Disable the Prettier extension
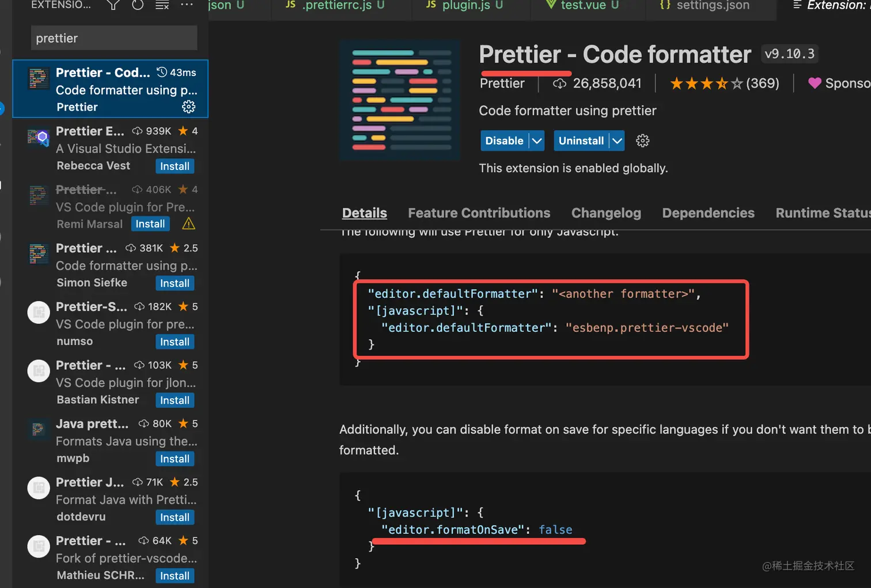The width and height of the screenshot is (871, 588). click(504, 141)
